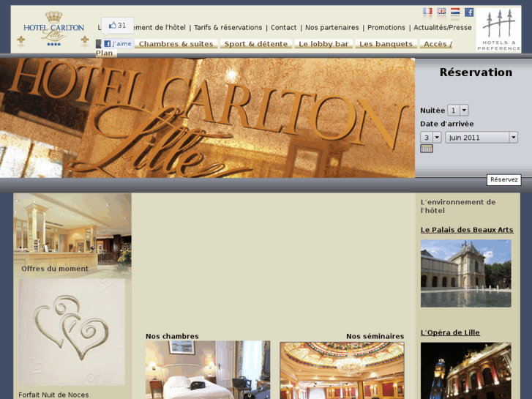
Task: Click the Opéra de Lille night photo
Action: [466, 370]
